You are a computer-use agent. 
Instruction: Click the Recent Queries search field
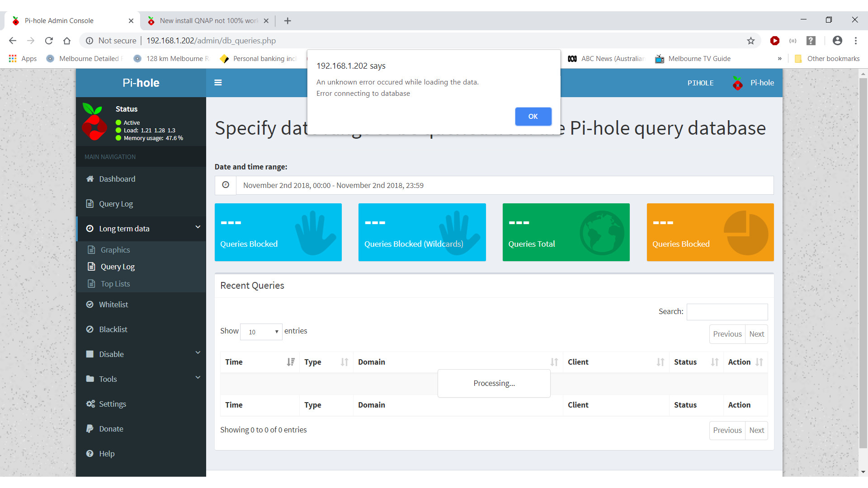727,312
